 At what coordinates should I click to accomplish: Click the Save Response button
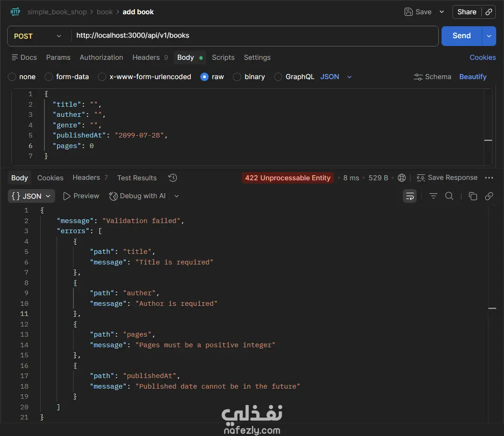point(447,178)
